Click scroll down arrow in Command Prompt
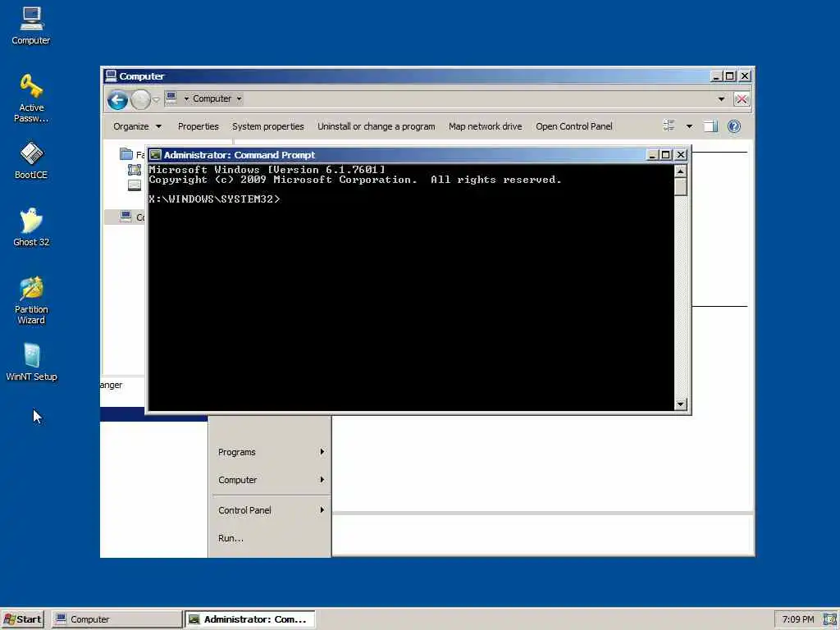 [680, 404]
